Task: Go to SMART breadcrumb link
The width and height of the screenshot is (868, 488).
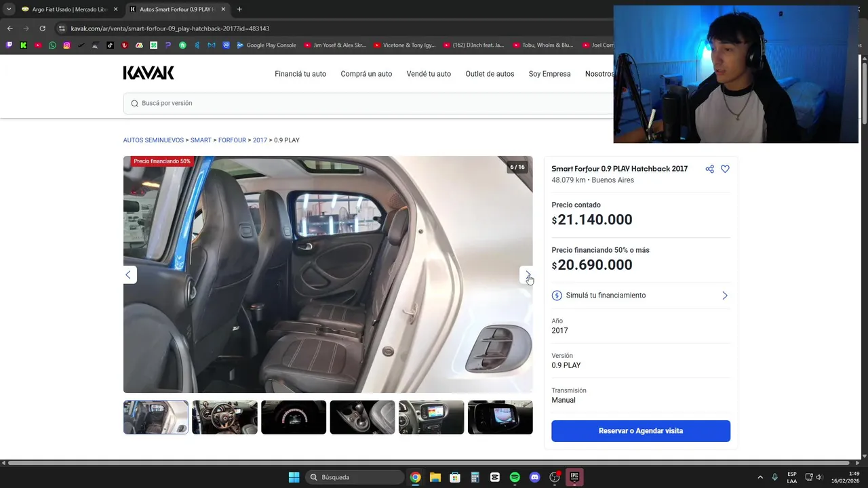Action: pos(201,140)
